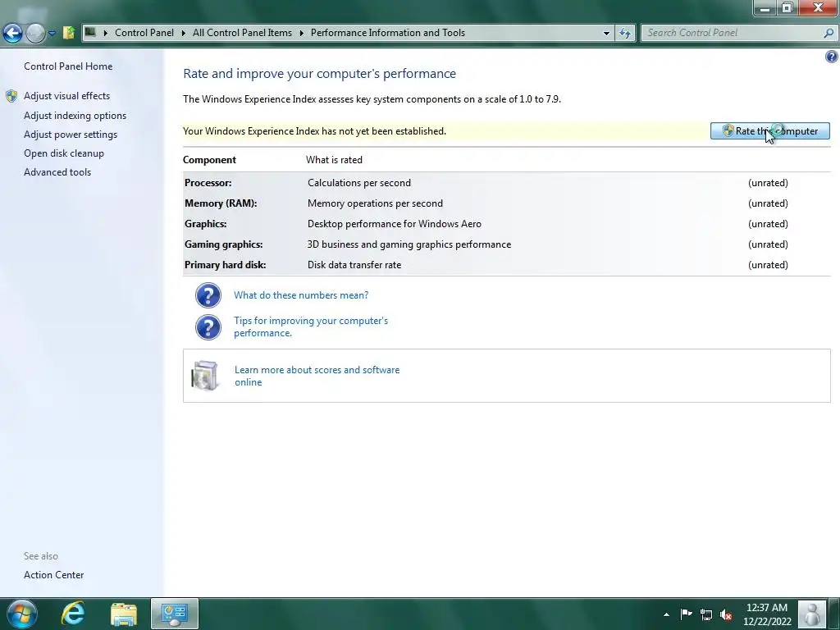840x630 pixels.
Task: Launch Internet Explorer from taskbar
Action: [73, 614]
